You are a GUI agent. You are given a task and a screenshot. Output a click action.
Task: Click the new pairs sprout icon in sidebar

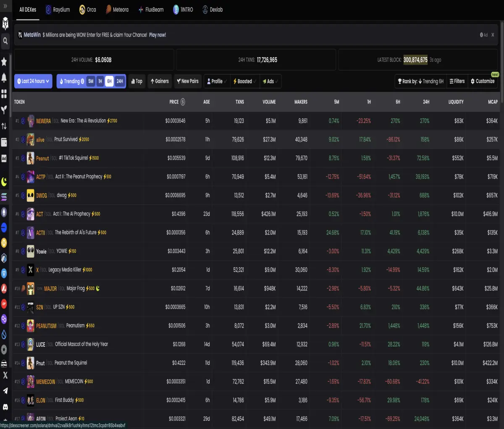coord(4,110)
